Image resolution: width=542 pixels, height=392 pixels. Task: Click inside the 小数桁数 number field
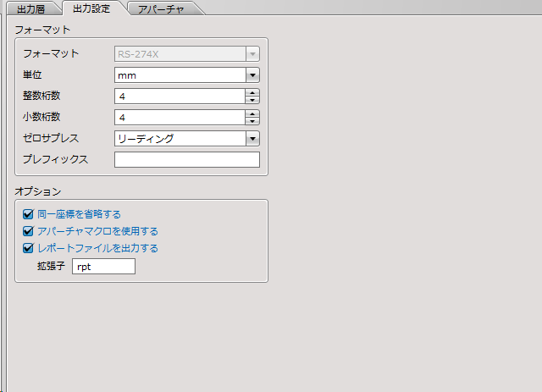point(178,118)
